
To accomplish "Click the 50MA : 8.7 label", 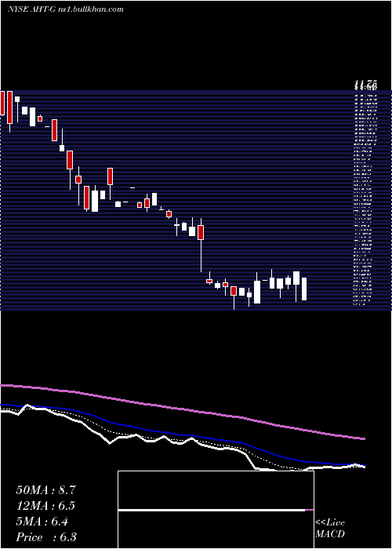I will coord(45,490).
